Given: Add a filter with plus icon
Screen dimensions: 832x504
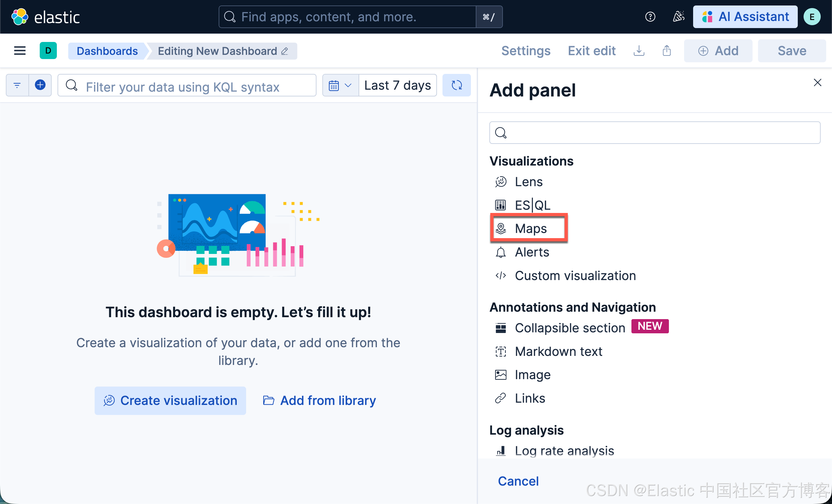Looking at the screenshot, I should click(x=40, y=85).
